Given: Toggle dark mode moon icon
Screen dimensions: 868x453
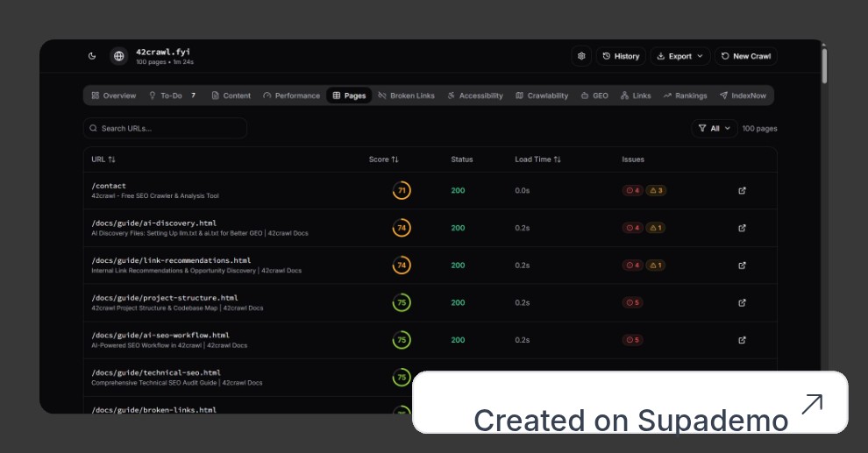Looking at the screenshot, I should 92,56.
